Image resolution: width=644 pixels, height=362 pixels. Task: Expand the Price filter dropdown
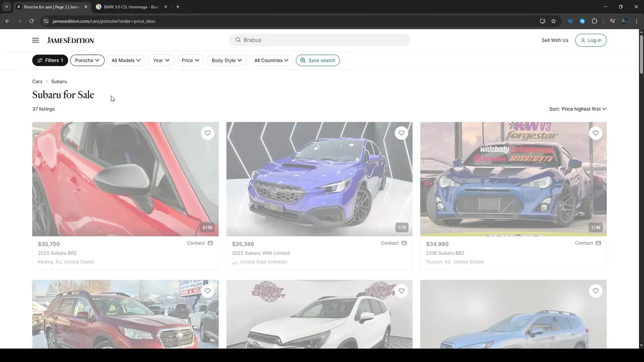[190, 60]
